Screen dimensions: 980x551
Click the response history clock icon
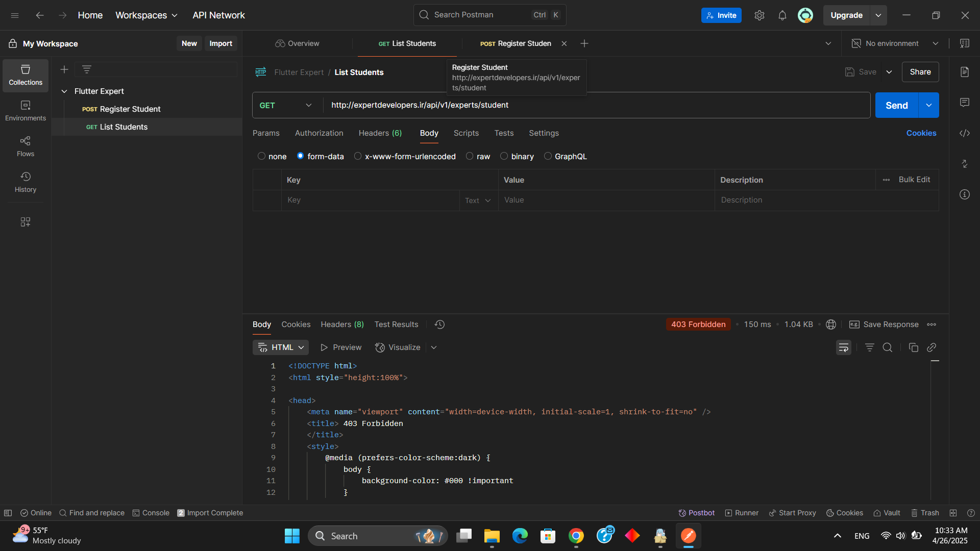(439, 324)
